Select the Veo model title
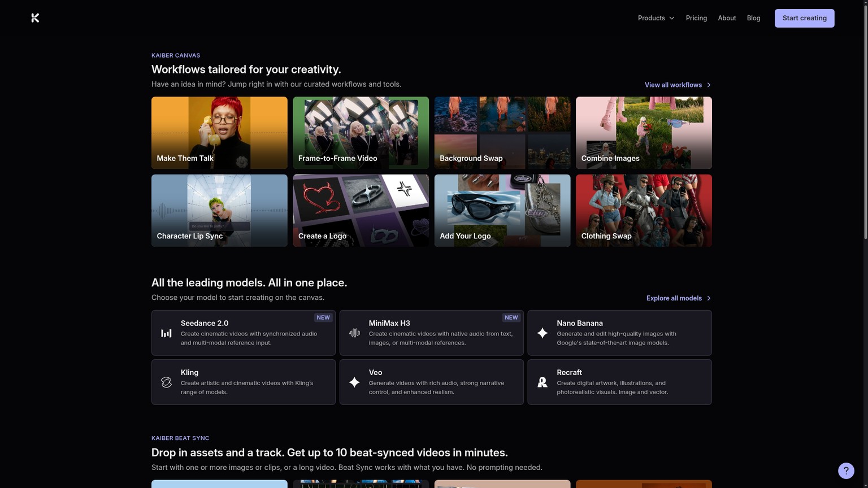Screen dimensions: 868x488 pyautogui.click(x=375, y=372)
